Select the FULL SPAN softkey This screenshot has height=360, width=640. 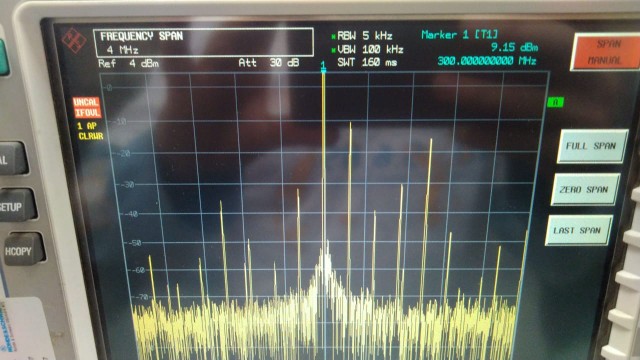coord(591,146)
